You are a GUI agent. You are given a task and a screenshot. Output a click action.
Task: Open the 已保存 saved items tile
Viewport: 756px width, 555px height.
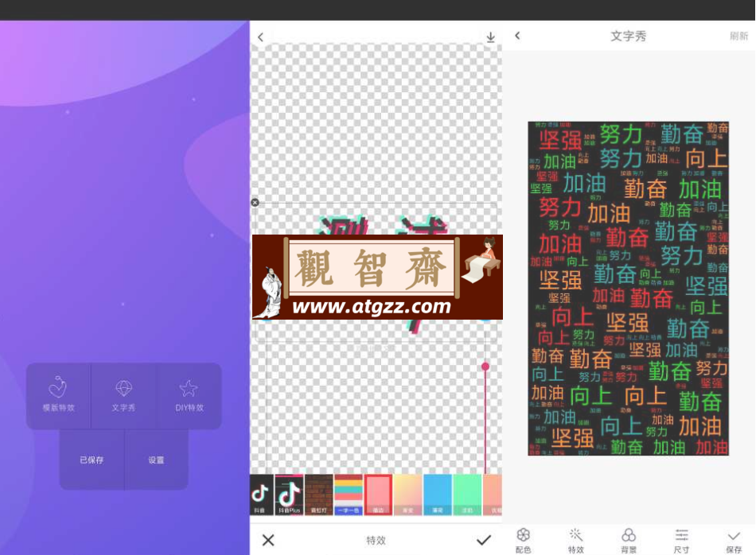92,460
